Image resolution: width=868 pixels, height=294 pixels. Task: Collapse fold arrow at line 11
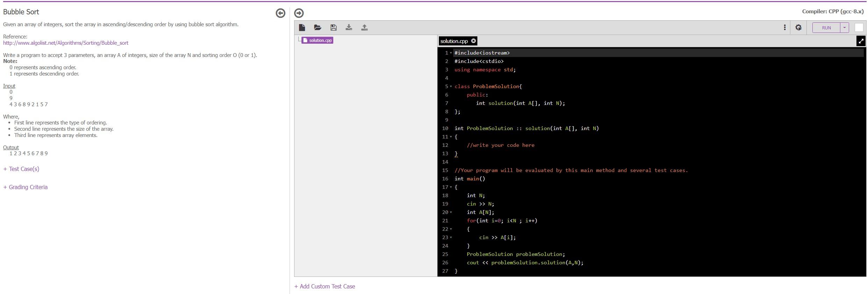(x=451, y=137)
